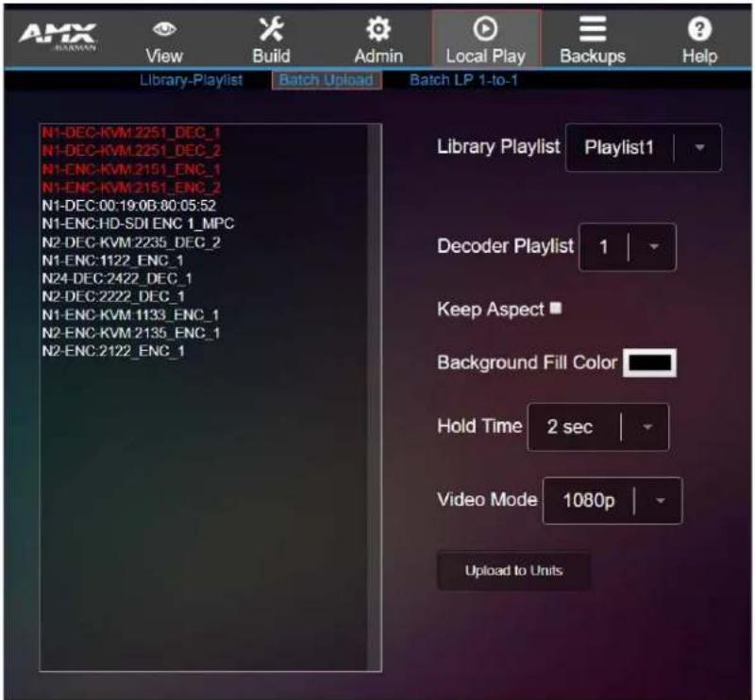Open the Help question mark icon

click(x=699, y=29)
